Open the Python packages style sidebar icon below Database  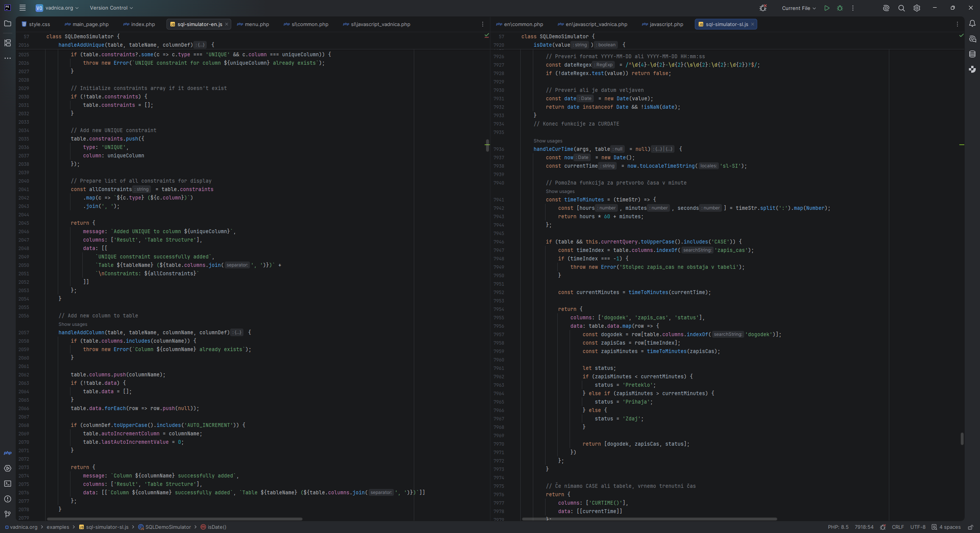tap(972, 69)
